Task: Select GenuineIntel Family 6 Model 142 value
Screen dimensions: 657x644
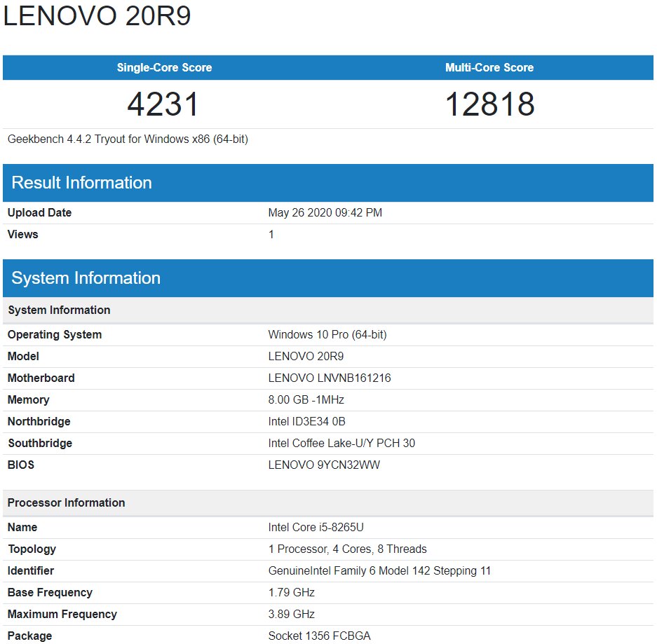Action: pos(379,570)
